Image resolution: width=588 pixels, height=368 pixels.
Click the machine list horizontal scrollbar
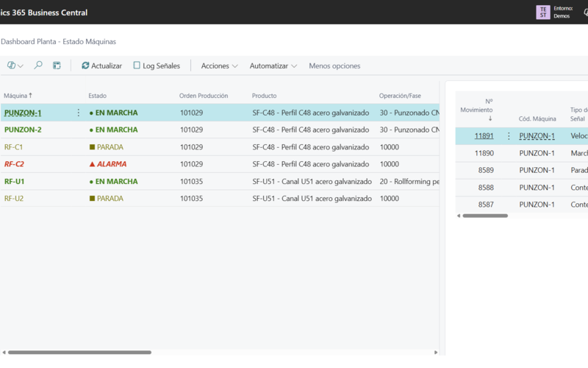[79, 353]
